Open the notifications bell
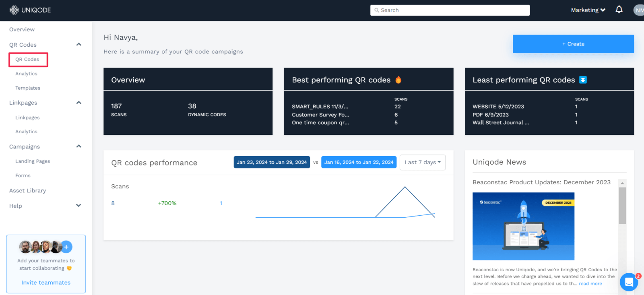 coord(619,10)
